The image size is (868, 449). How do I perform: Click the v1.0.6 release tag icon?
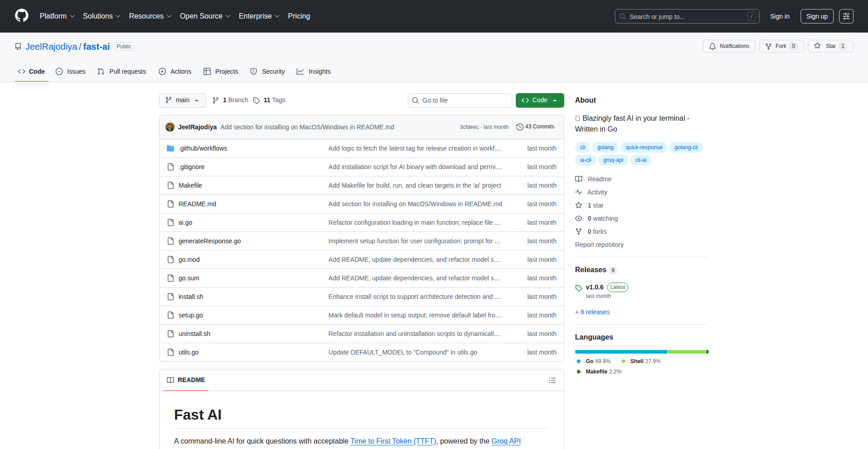579,288
